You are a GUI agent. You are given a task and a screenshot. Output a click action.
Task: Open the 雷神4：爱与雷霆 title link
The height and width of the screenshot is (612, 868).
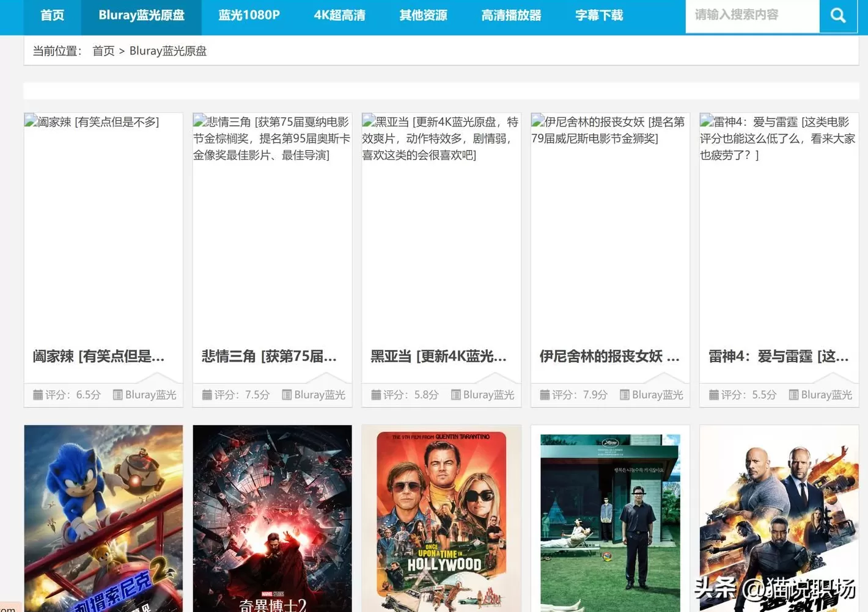point(778,356)
